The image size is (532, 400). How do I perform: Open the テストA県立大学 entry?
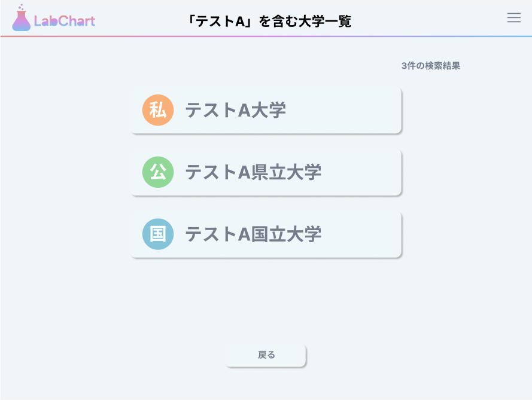coord(265,172)
